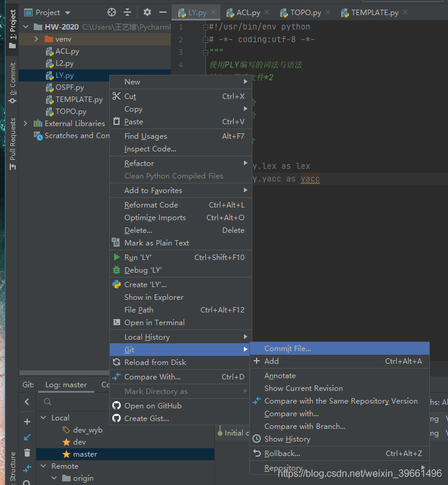
Task: Open the Project panel settings gear
Action: click(x=147, y=12)
